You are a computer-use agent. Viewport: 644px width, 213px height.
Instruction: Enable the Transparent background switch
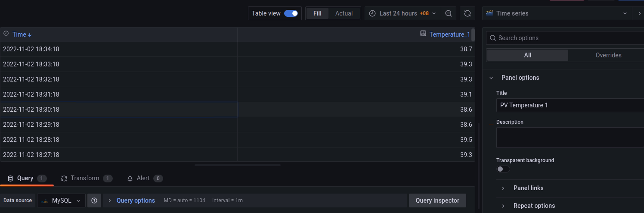coord(503,169)
